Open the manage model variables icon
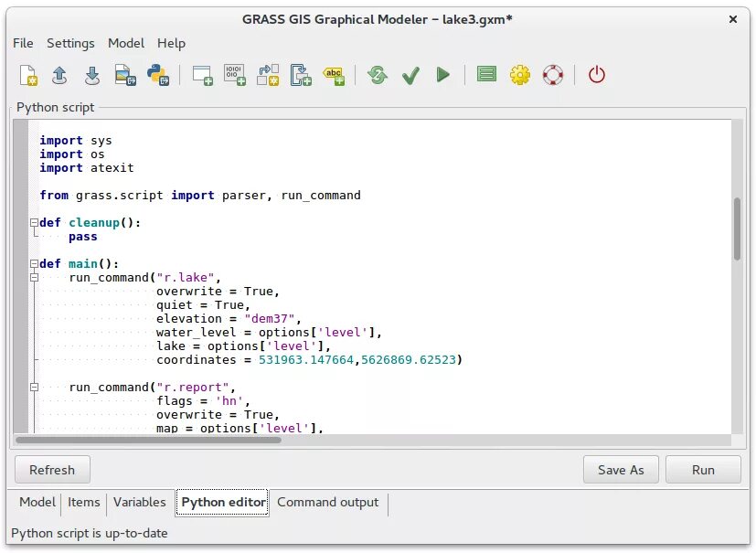This screenshot has width=756, height=553. [486, 74]
